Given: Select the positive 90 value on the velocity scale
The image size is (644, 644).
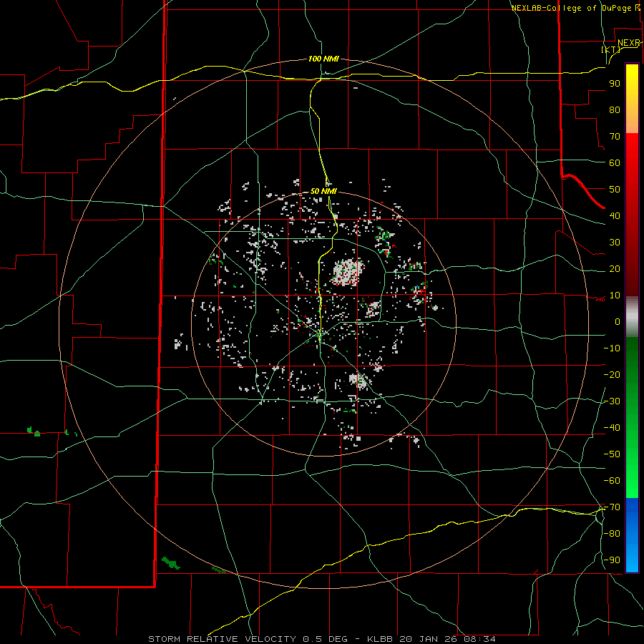Looking at the screenshot, I should pyautogui.click(x=615, y=84).
